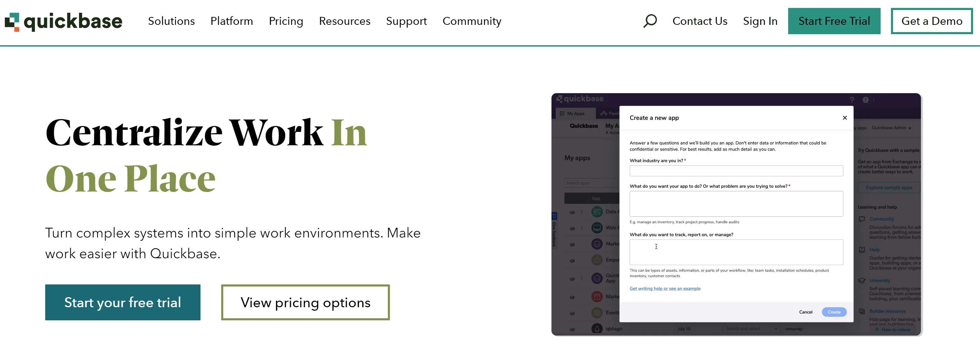
Task: Click the question mark help icon in the preview
Action: [852, 100]
